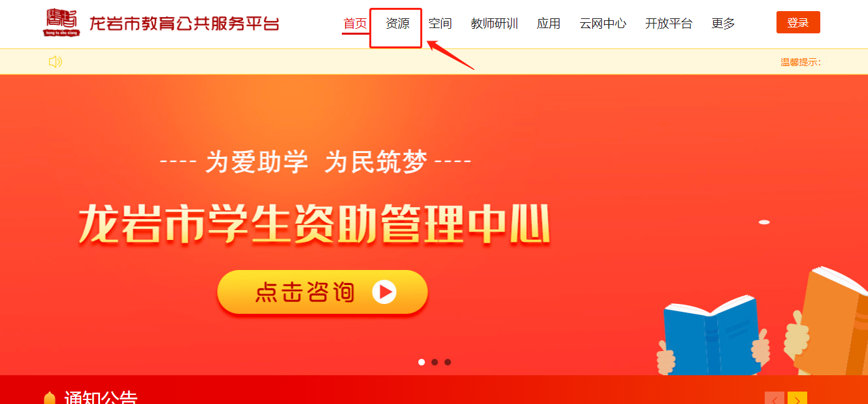Screen dimensions: 868x404
Task: Click the 龙岩市学生资助管理中心 banner
Action: (x=314, y=224)
